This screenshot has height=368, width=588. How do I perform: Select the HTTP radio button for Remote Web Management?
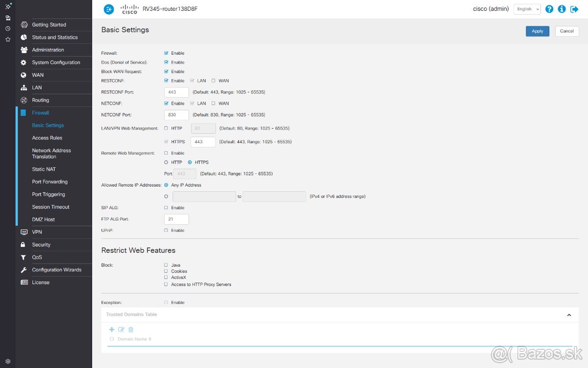167,162
